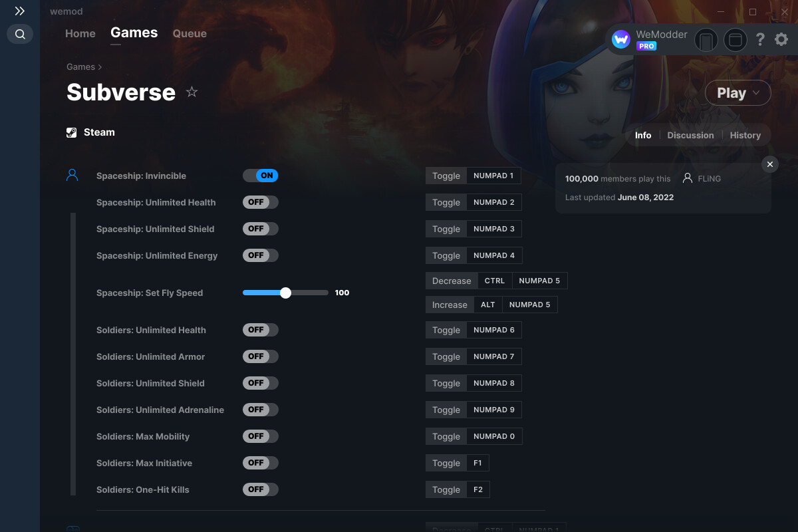Screen dimensions: 798x532
Task: Click the search icon in the sidebar
Action: tap(19, 34)
